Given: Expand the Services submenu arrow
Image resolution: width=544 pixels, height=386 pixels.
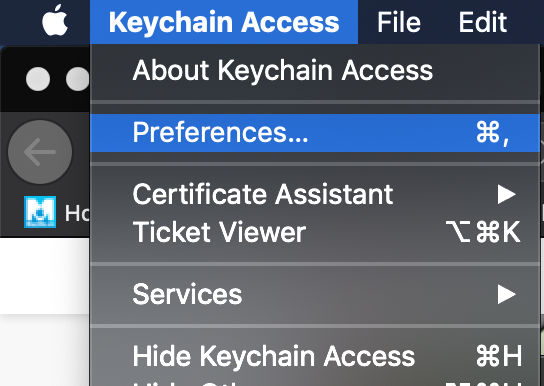Looking at the screenshot, I should click(x=506, y=294).
